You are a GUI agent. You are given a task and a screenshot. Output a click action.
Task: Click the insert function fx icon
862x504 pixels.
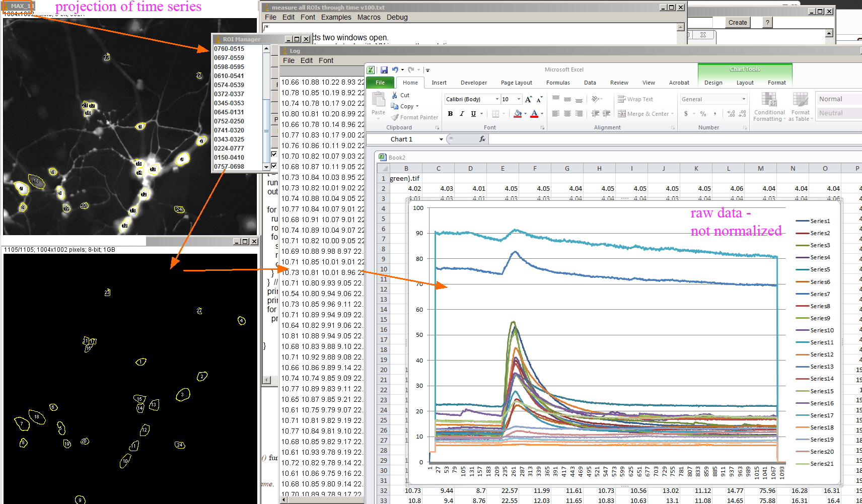[482, 139]
